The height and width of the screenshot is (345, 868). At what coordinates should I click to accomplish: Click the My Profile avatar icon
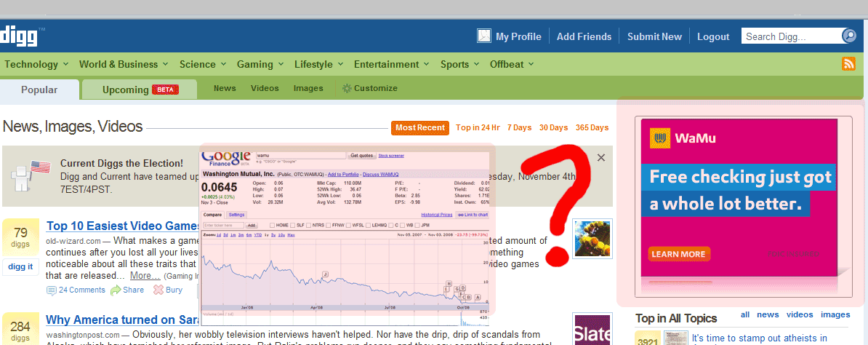[x=484, y=36]
